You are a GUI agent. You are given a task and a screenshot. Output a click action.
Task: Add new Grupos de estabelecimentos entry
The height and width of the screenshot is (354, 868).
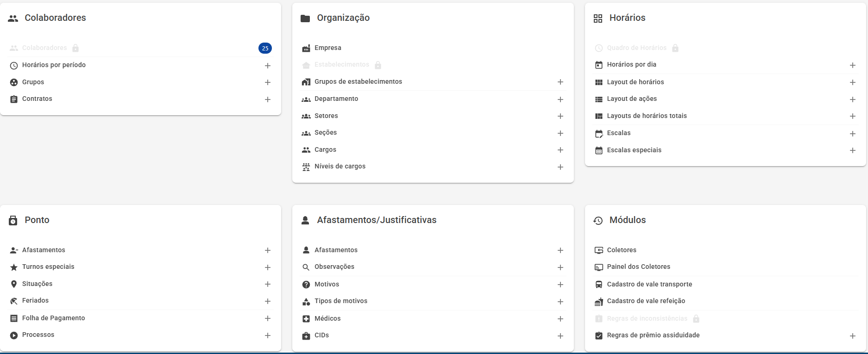pyautogui.click(x=560, y=82)
